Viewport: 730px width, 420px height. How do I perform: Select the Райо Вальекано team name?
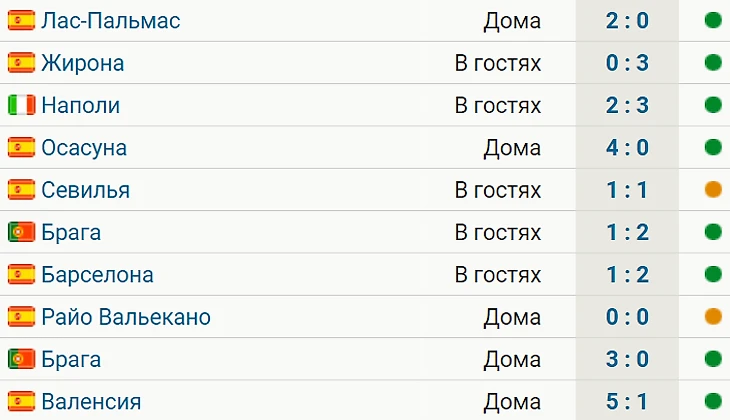(126, 317)
